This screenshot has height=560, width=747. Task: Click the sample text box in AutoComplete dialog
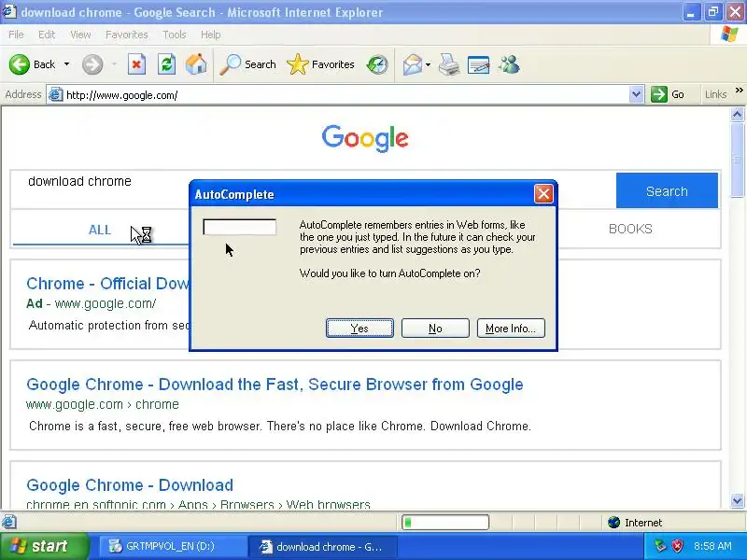coord(239,227)
